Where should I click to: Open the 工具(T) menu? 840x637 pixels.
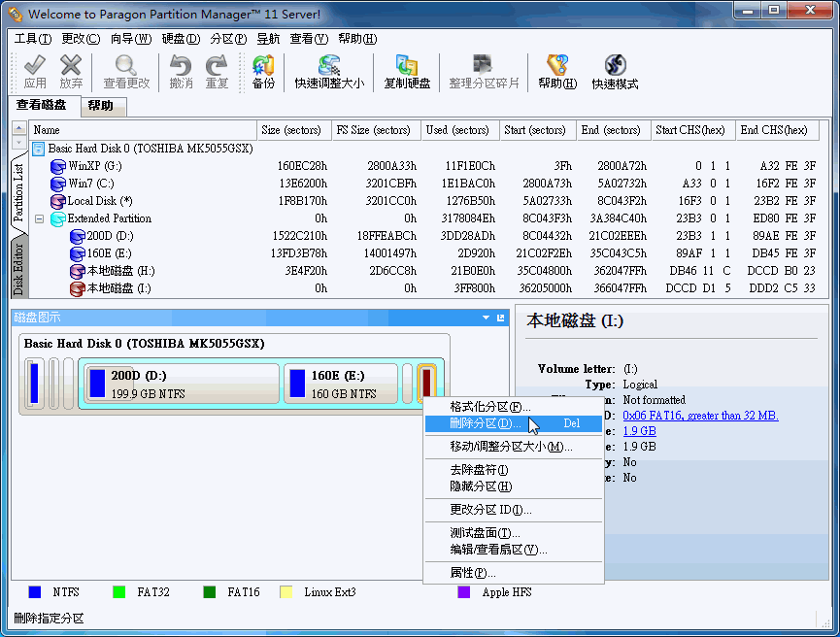coord(33,39)
